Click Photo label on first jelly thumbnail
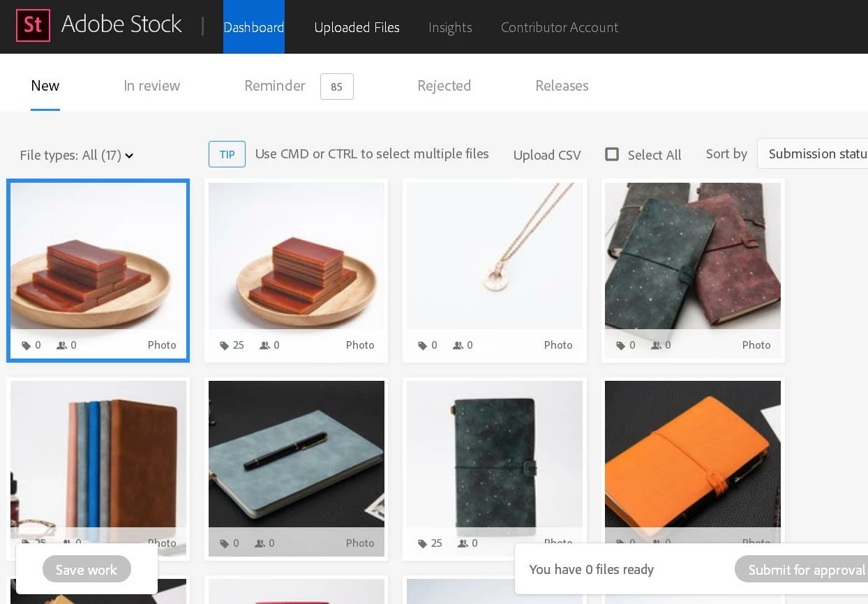868x604 pixels. (162, 345)
